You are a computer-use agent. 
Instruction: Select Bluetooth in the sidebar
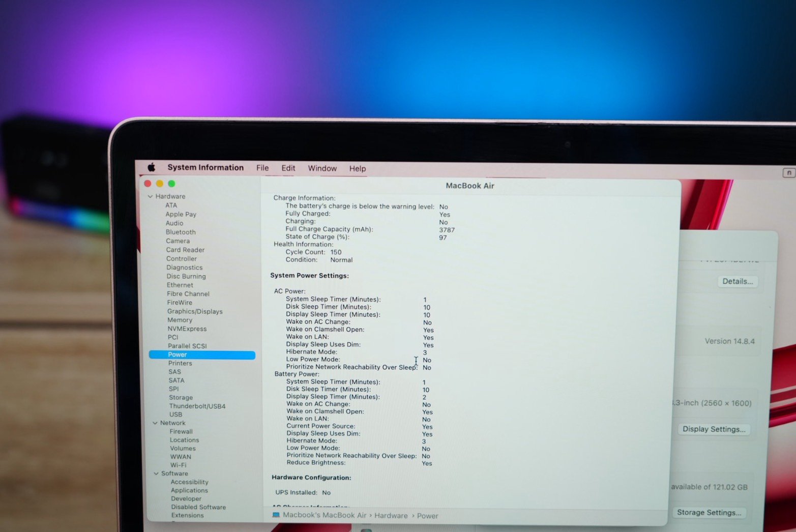[181, 232]
